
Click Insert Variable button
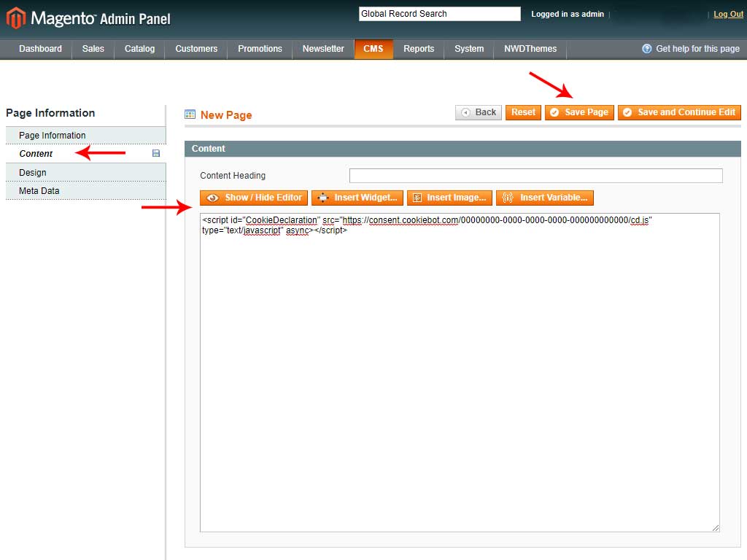pyautogui.click(x=544, y=198)
